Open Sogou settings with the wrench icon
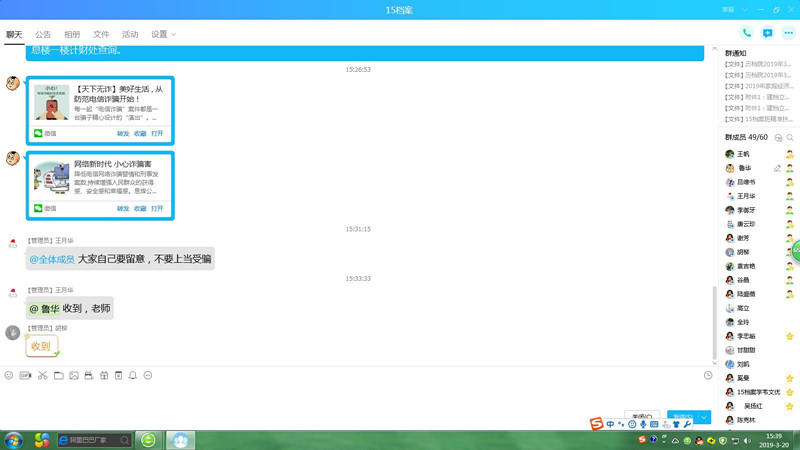This screenshot has height=450, width=800. tap(687, 424)
